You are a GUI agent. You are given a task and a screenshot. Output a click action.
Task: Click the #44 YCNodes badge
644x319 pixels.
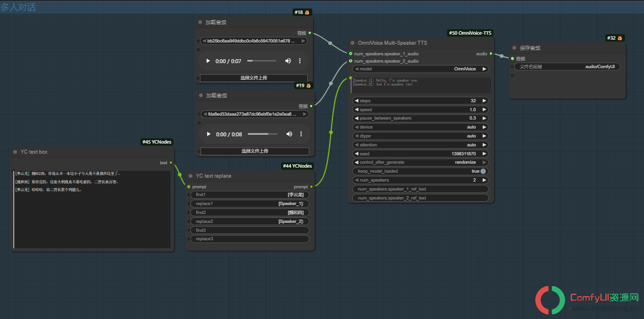(297, 166)
